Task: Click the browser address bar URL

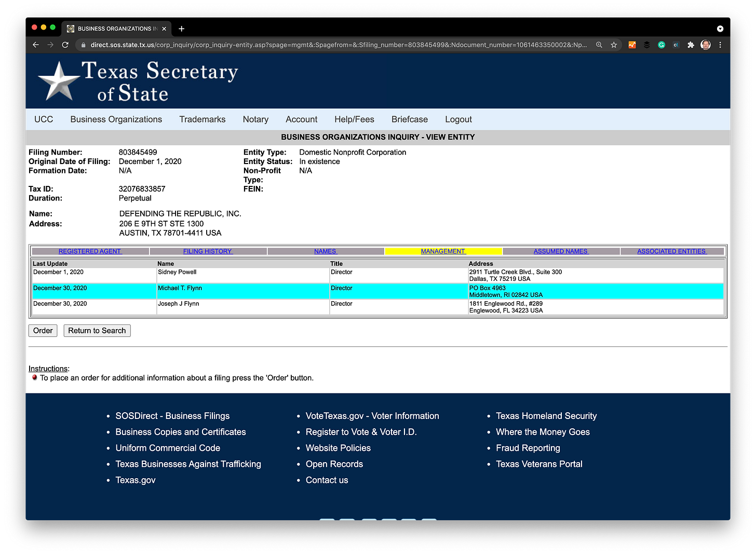Action: point(339,45)
